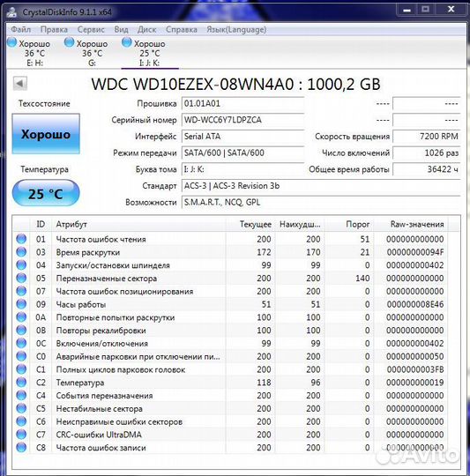Select the Повторные попытки раскрутки row

pos(230,317)
